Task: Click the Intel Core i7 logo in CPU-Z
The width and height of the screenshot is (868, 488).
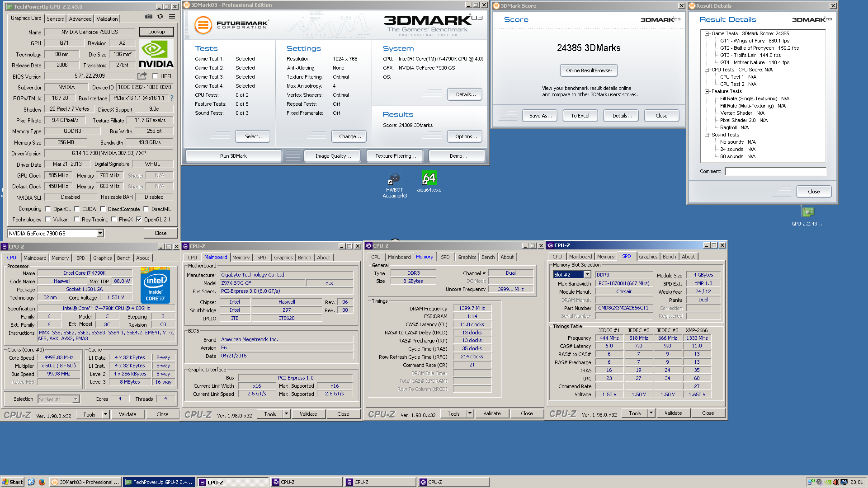Action: [155, 285]
